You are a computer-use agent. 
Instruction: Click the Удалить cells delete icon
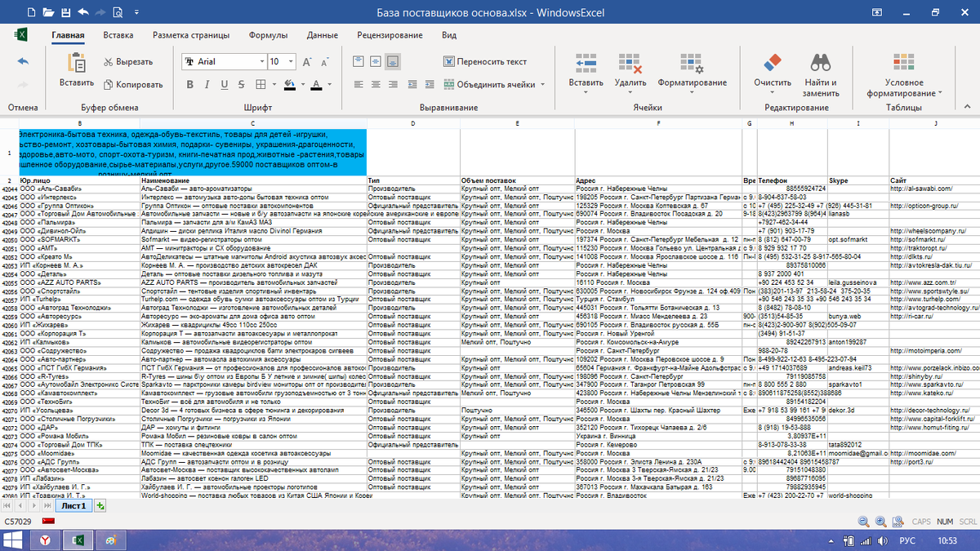(630, 64)
